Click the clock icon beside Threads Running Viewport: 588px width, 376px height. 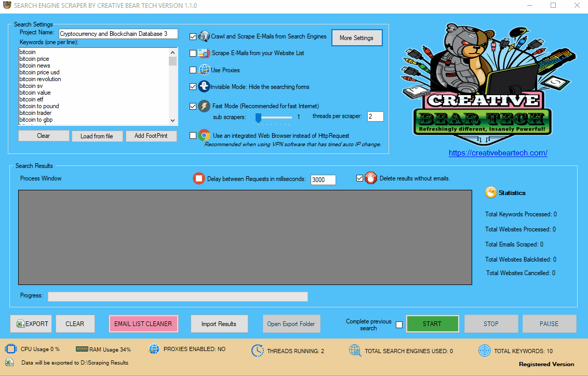257,351
